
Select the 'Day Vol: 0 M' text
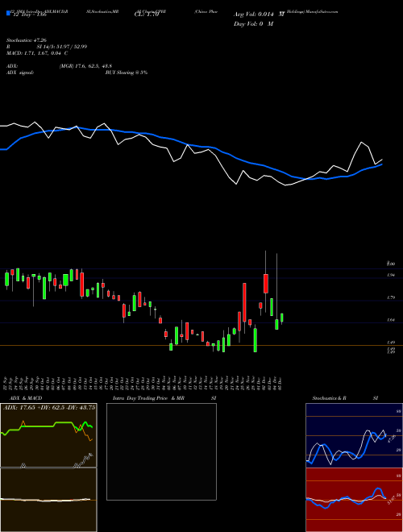(253, 24)
